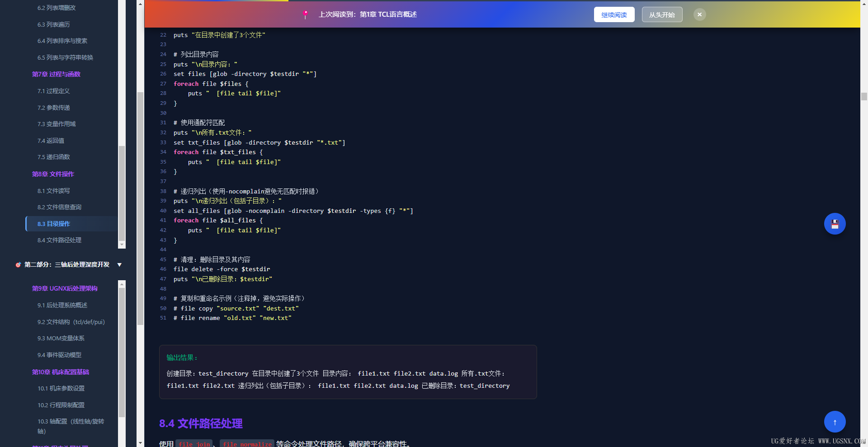The image size is (868, 447).
Task: Click the right window scrollbar thumb
Action: click(x=864, y=96)
